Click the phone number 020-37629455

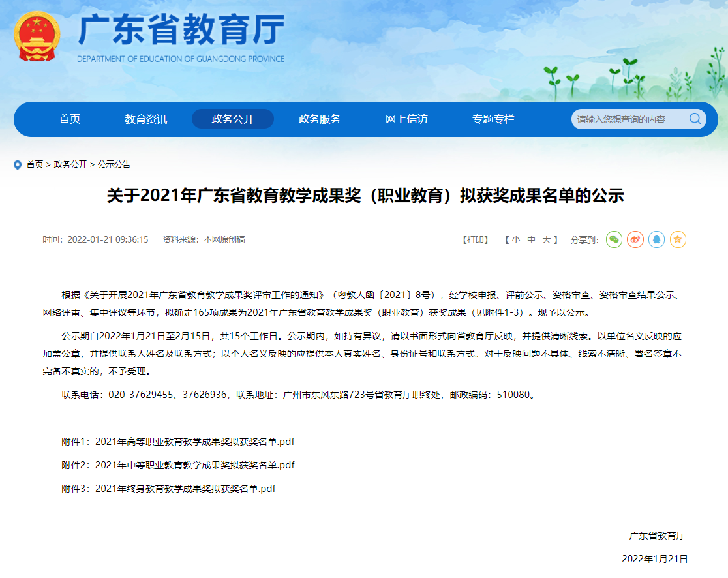click(141, 395)
